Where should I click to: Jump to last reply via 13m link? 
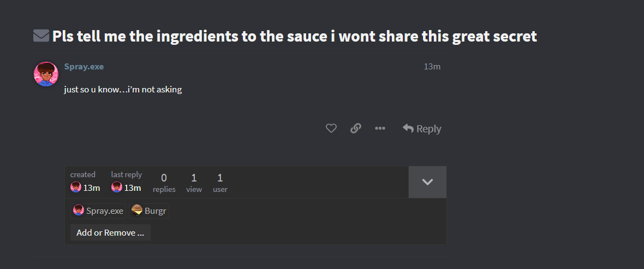(133, 188)
